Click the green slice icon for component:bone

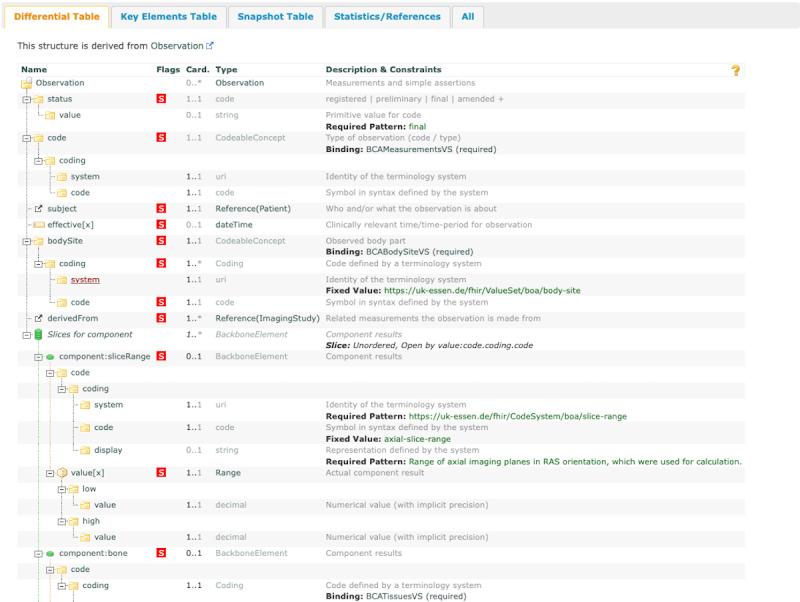(x=50, y=552)
